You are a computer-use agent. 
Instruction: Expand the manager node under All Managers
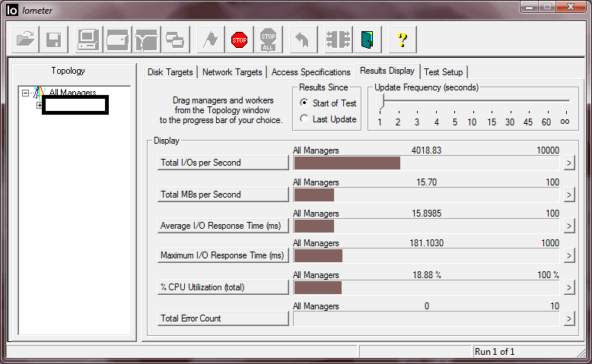[x=40, y=105]
